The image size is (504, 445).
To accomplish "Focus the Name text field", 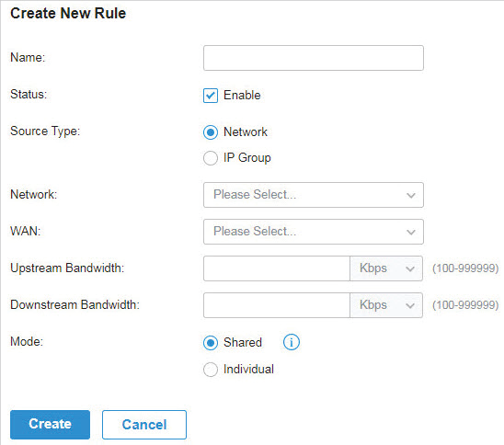I will (314, 58).
